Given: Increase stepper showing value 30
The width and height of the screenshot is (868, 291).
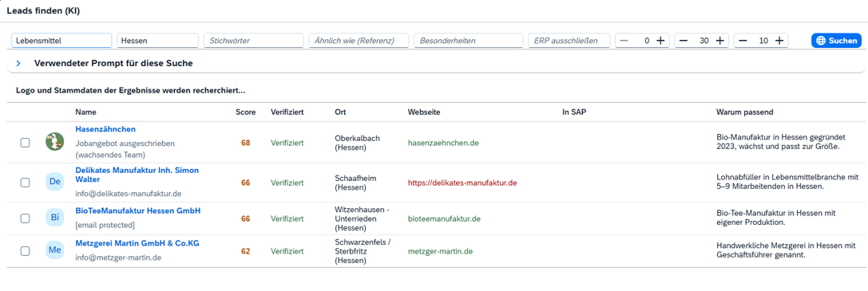Looking at the screenshot, I should [719, 41].
